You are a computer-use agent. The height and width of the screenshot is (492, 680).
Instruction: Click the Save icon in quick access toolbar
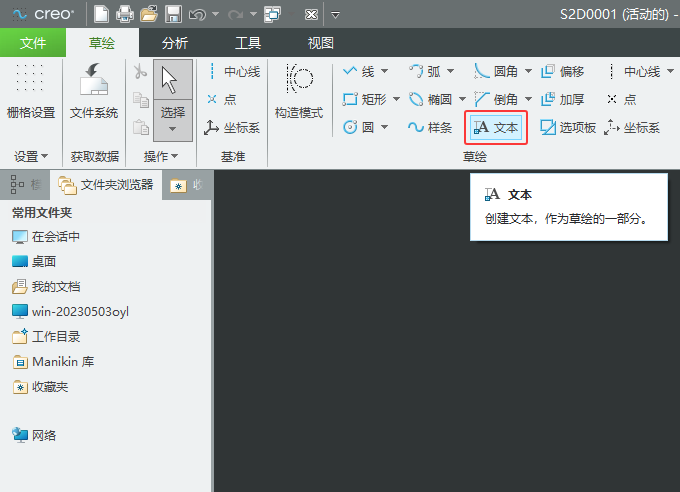coord(173,14)
